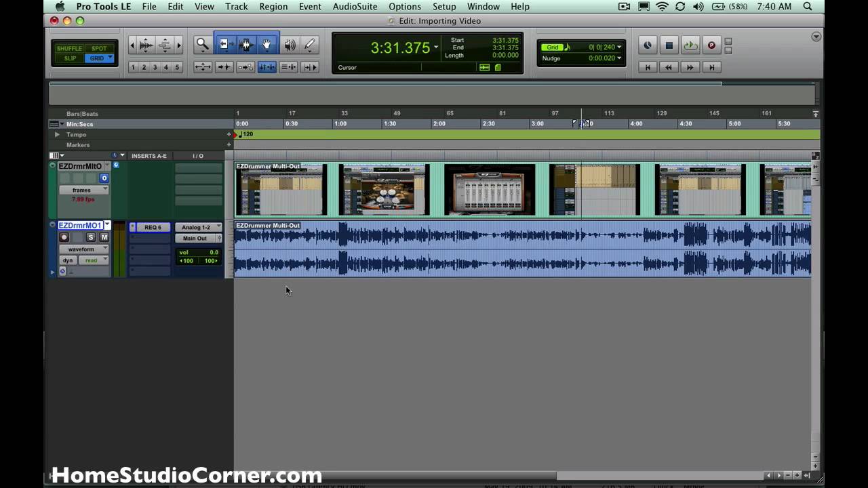Open Grid value dropdown

click(619, 47)
